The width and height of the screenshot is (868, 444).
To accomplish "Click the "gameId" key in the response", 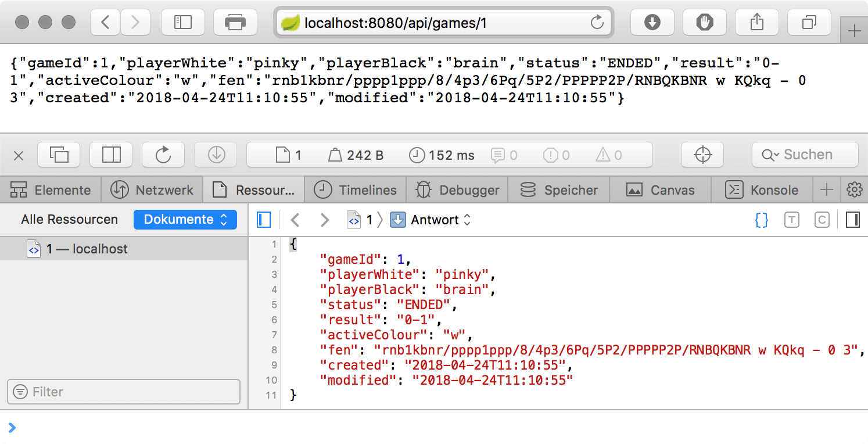I will (350, 259).
